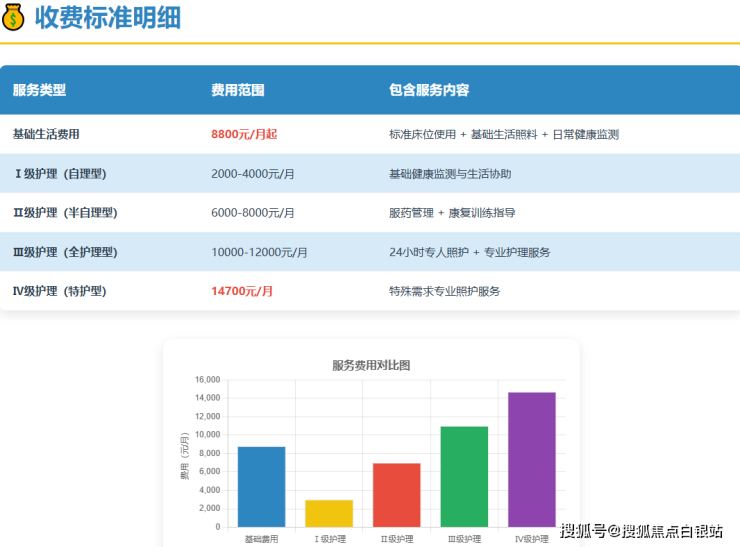
Task: Select the 费用范围 column header
Action: tap(237, 90)
